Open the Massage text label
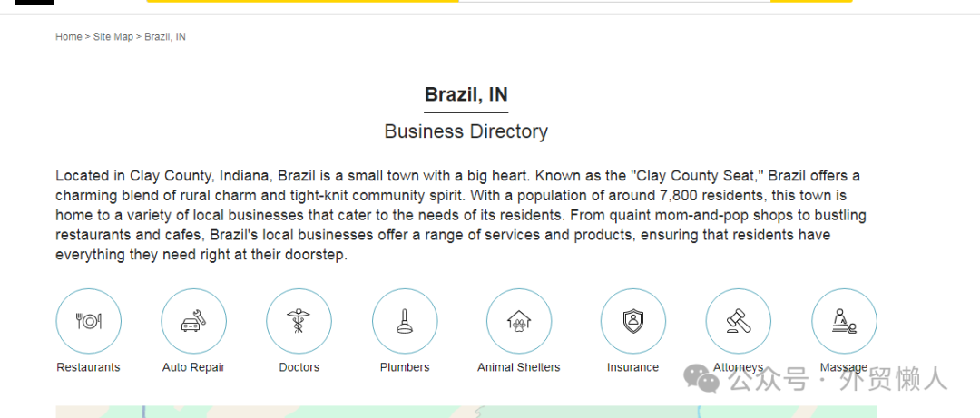The width and height of the screenshot is (980, 418). coord(844,367)
